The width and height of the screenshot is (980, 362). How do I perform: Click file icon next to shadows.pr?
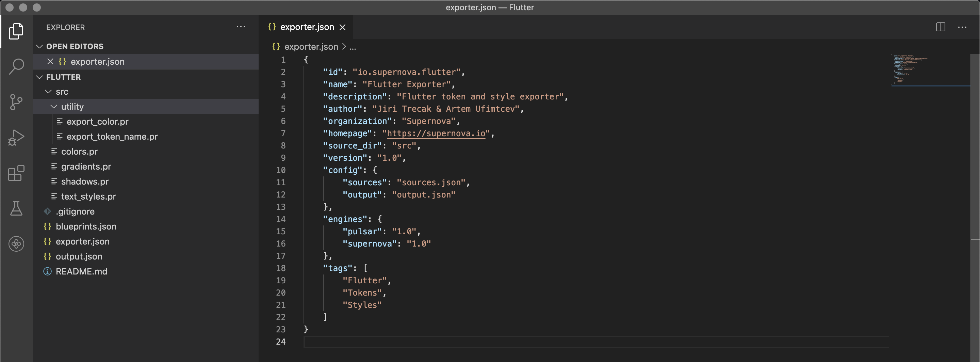54,181
